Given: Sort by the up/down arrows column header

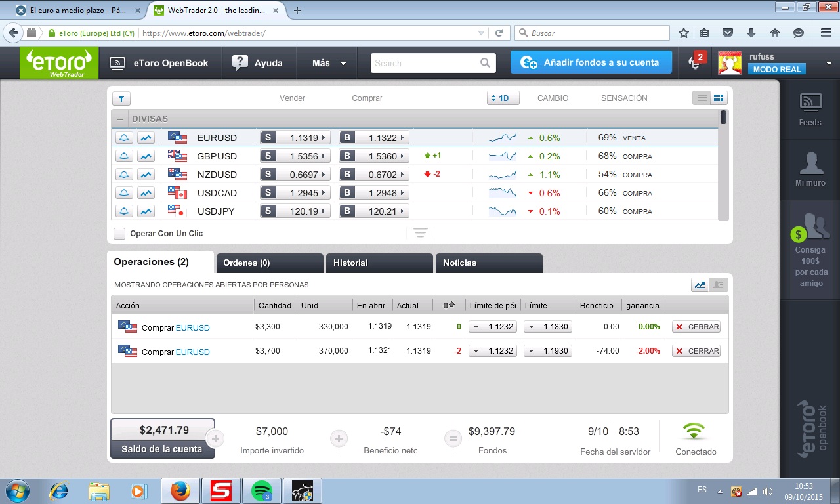Looking at the screenshot, I should coord(449,305).
